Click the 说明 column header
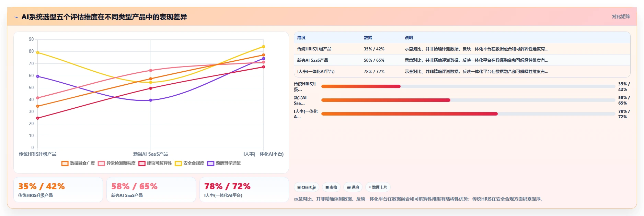The image size is (644, 216). click(x=409, y=38)
